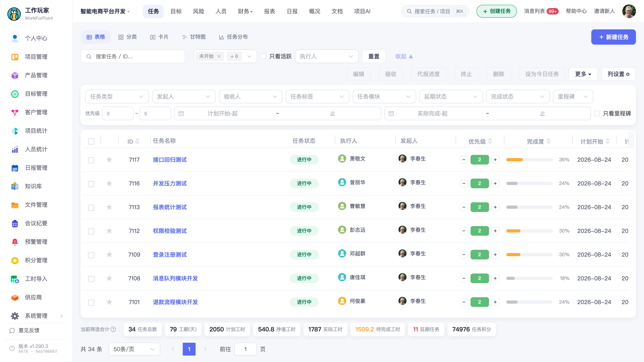
Task: Toggle the 只看活跃 checkbox
Action: click(x=263, y=56)
